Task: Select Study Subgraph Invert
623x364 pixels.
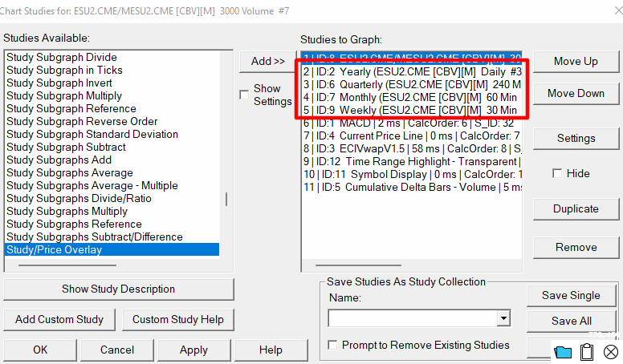Action: click(x=112, y=83)
